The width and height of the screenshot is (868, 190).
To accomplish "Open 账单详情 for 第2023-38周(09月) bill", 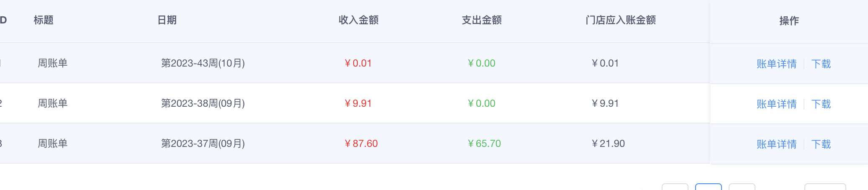I will click(x=776, y=104).
